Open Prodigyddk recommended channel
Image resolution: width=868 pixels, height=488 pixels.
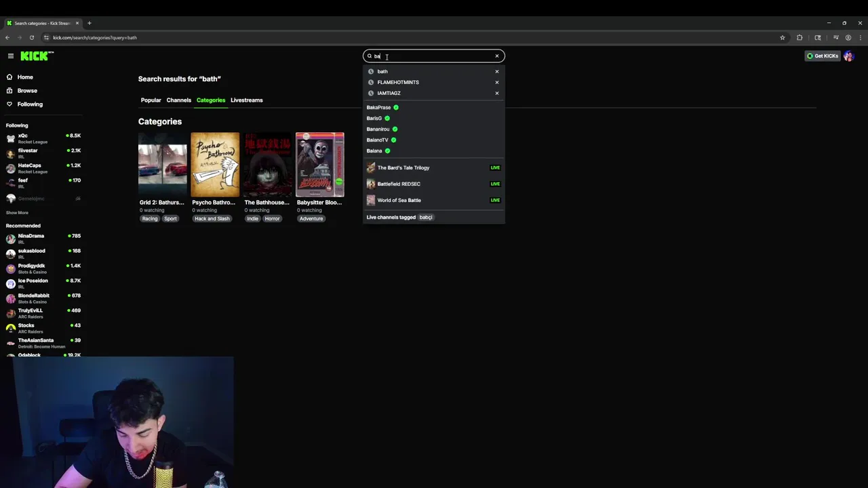tap(43, 268)
